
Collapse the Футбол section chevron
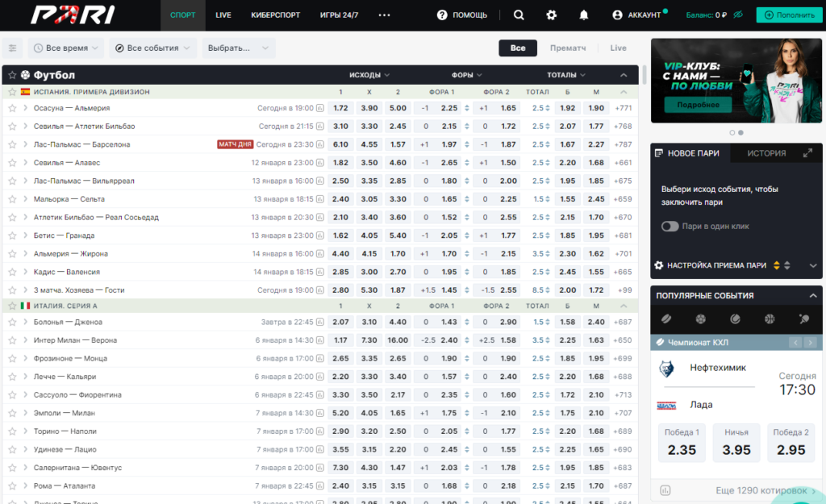coord(624,75)
